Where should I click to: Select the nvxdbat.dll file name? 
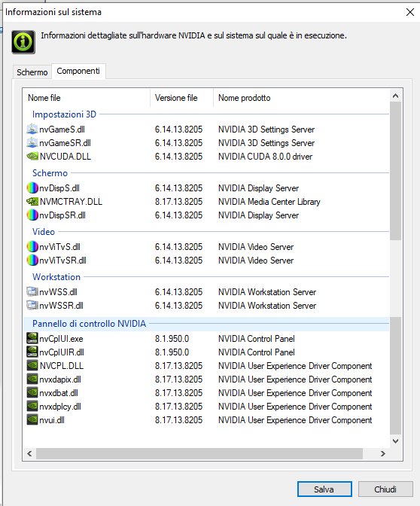(x=59, y=393)
